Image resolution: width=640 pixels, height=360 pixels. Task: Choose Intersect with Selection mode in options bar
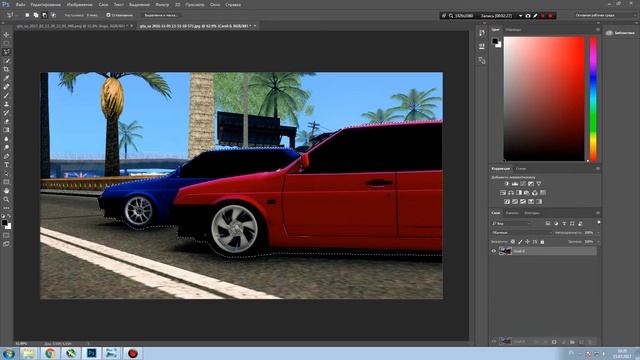point(53,15)
